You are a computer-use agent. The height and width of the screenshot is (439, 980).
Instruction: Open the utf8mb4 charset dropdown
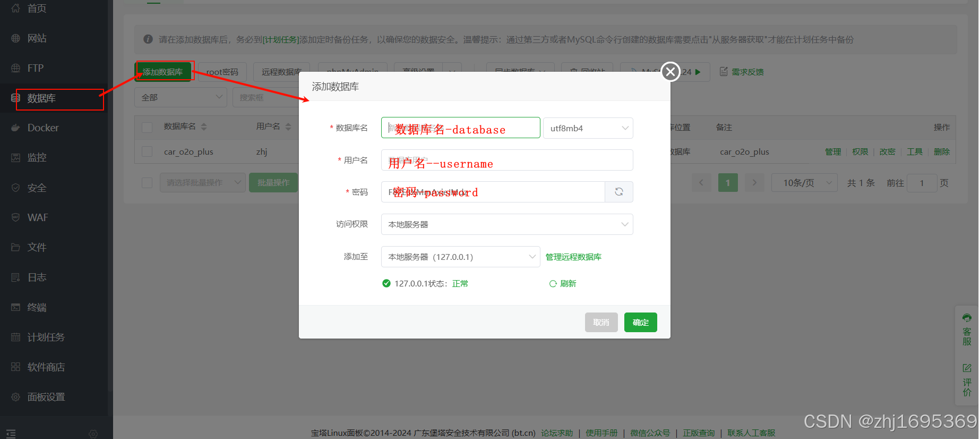click(x=588, y=128)
